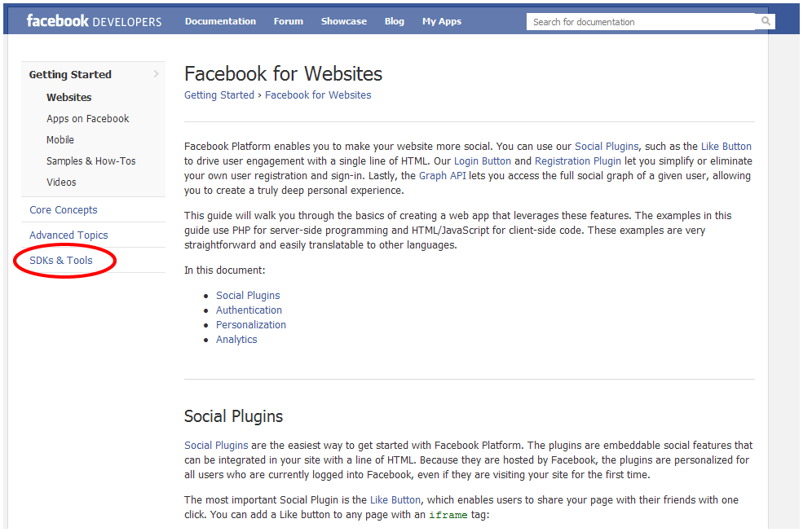803x532 pixels.
Task: Focus the Search for documentation field
Action: 642,22
